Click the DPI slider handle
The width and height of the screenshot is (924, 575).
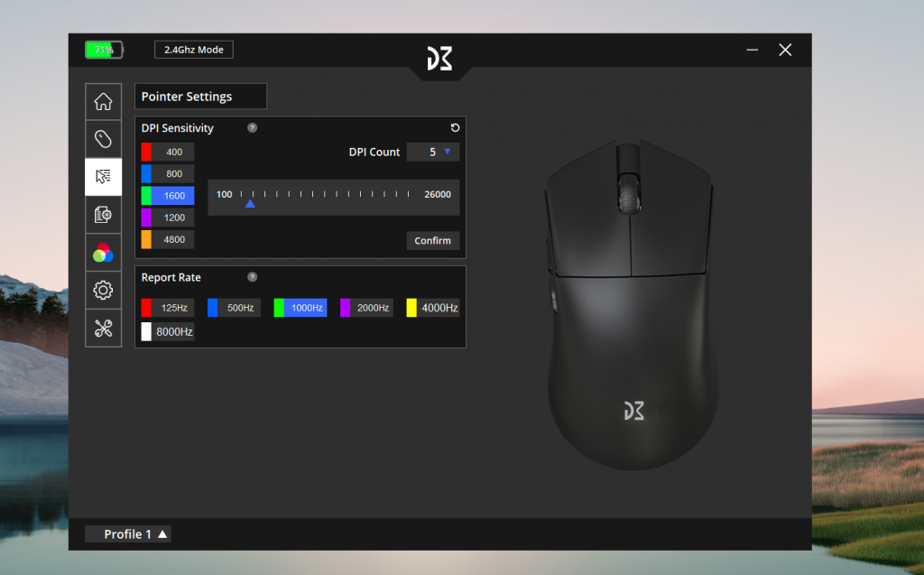(250, 204)
